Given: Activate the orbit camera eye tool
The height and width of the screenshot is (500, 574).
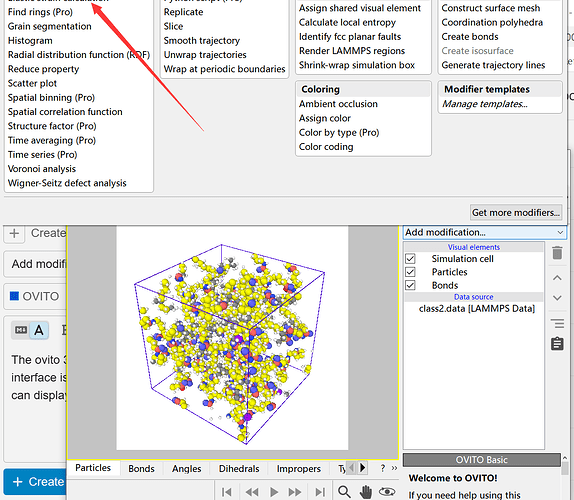Looking at the screenshot, I should pyautogui.click(x=387, y=492).
